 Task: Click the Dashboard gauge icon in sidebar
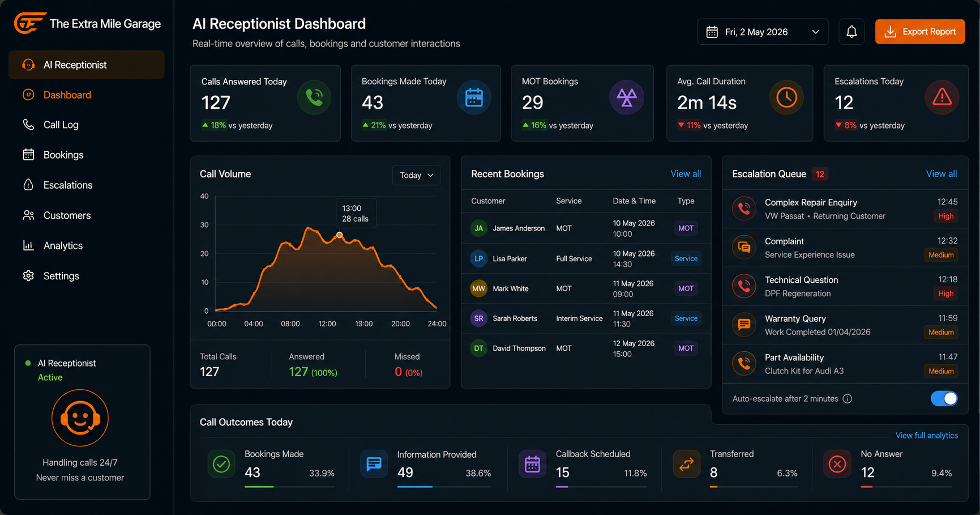point(28,95)
